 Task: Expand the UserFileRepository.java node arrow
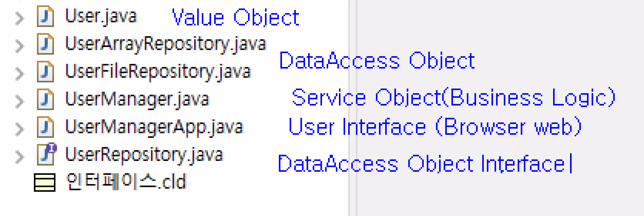19,74
